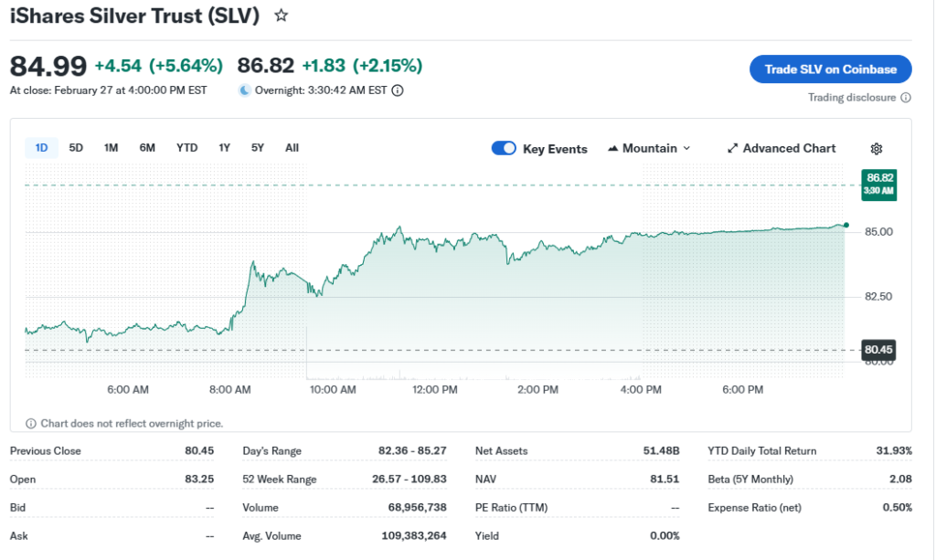The height and width of the screenshot is (560, 936).
Task: Click the mountain chart type icon
Action: click(x=613, y=149)
